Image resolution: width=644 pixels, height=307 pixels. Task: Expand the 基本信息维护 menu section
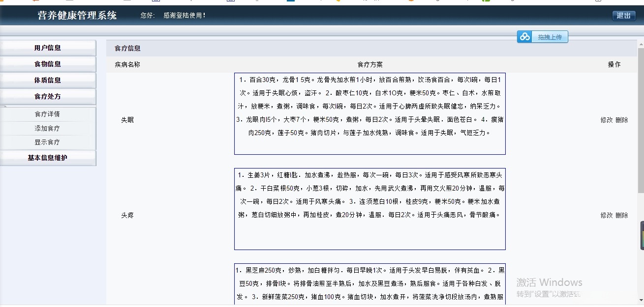(x=48, y=157)
